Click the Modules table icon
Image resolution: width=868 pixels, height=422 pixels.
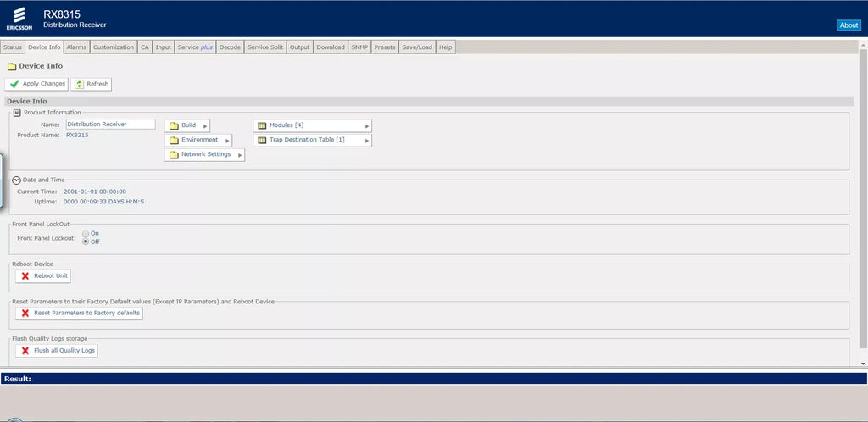click(x=263, y=125)
